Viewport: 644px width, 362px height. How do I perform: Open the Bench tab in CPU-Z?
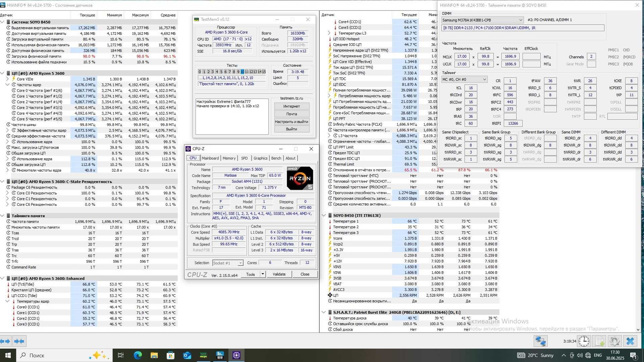[276, 158]
